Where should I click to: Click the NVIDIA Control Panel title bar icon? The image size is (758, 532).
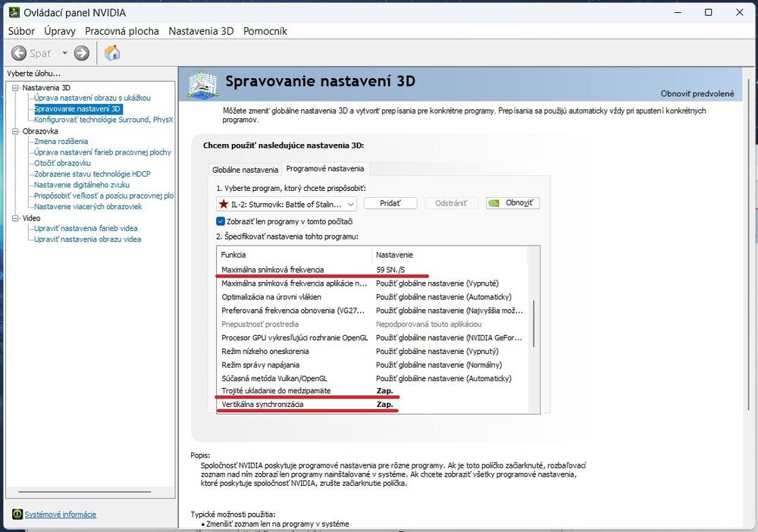[x=13, y=12]
